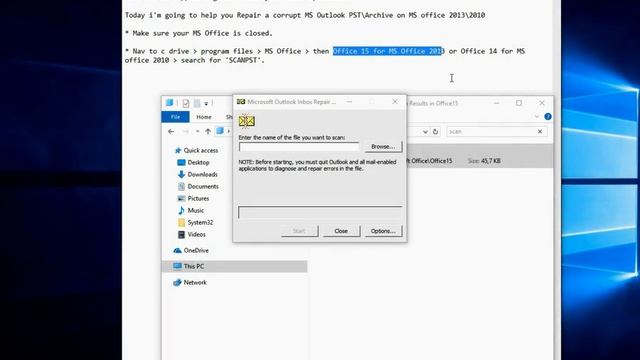The width and height of the screenshot is (640, 360).
Task: Select Network in navigation pane
Action: [x=195, y=282]
